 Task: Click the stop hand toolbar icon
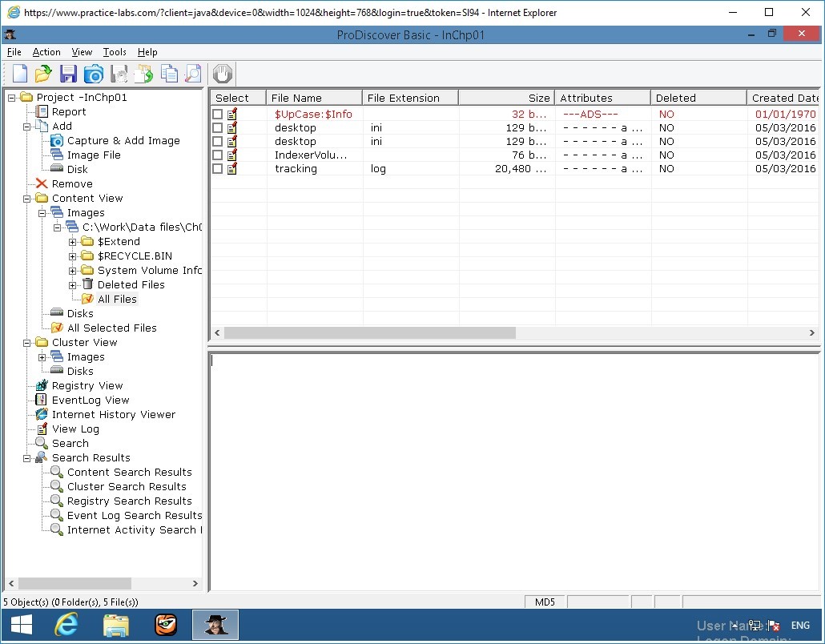223,74
